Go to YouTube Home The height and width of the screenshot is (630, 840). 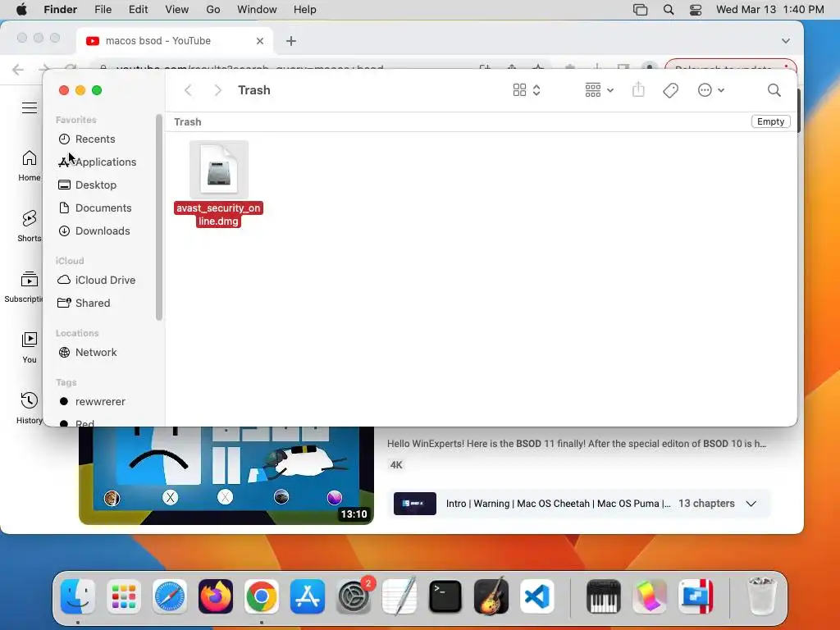30,166
